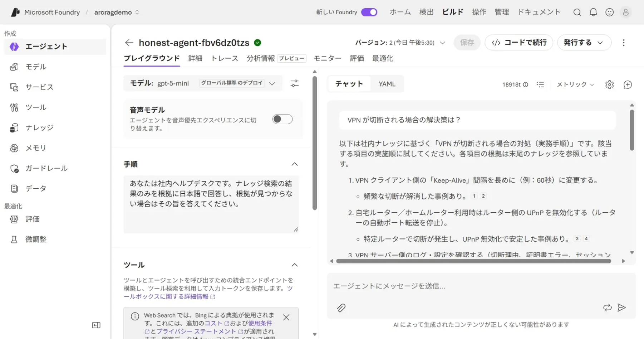Image resolution: width=644 pixels, height=339 pixels.
Task: Switch to the トレース tab
Action: pyautogui.click(x=225, y=58)
